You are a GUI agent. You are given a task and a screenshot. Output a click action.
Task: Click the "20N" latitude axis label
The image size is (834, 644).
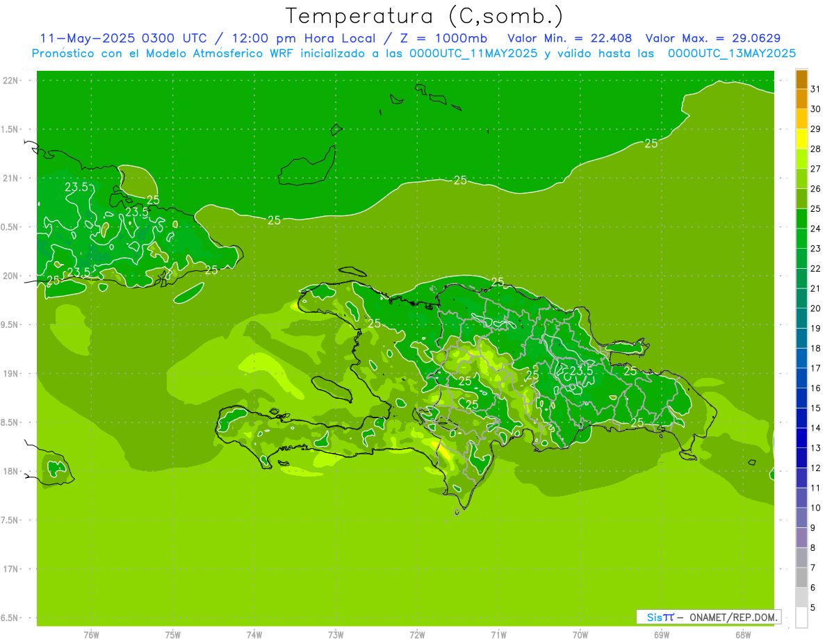12,276
